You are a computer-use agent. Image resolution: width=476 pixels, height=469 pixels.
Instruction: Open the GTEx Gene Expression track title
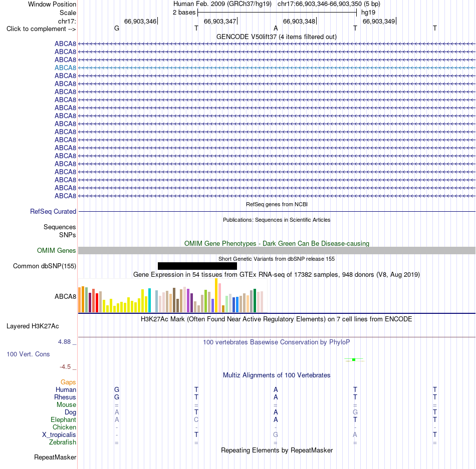click(277, 274)
